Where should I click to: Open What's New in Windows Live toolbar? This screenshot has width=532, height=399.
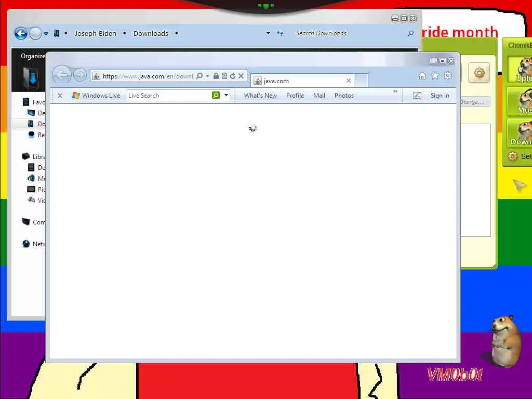point(260,96)
